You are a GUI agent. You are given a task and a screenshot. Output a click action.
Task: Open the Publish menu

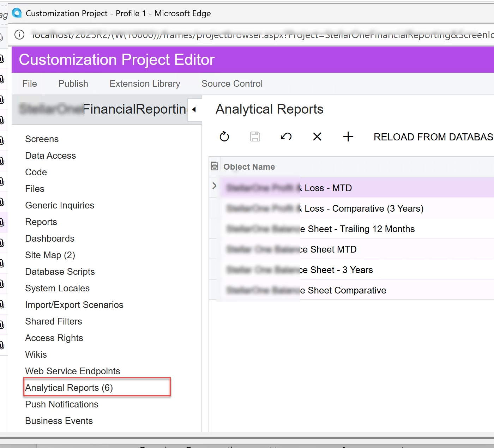pos(73,84)
